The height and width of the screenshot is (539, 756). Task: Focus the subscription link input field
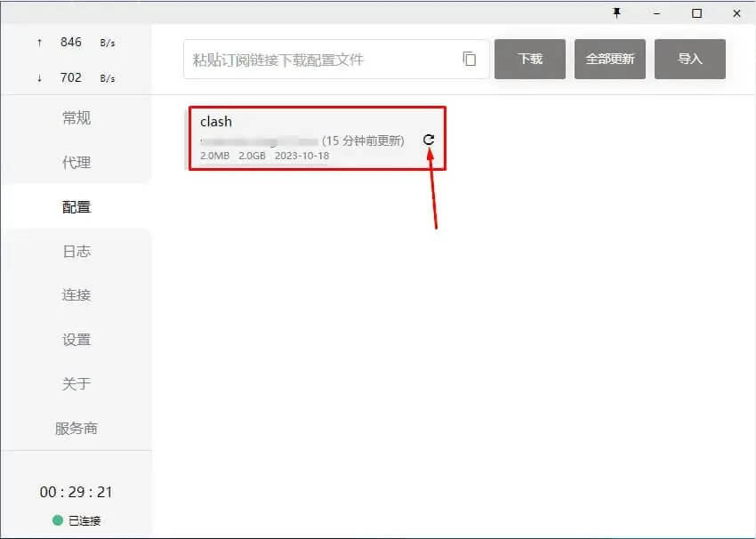[320, 60]
